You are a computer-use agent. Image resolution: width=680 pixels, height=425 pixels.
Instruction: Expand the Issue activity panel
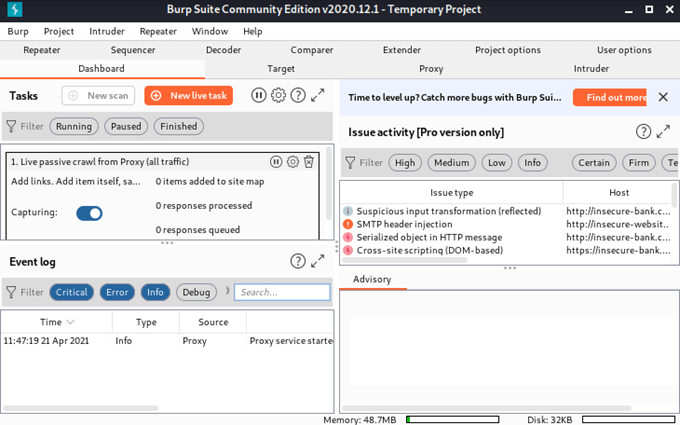coord(663,131)
